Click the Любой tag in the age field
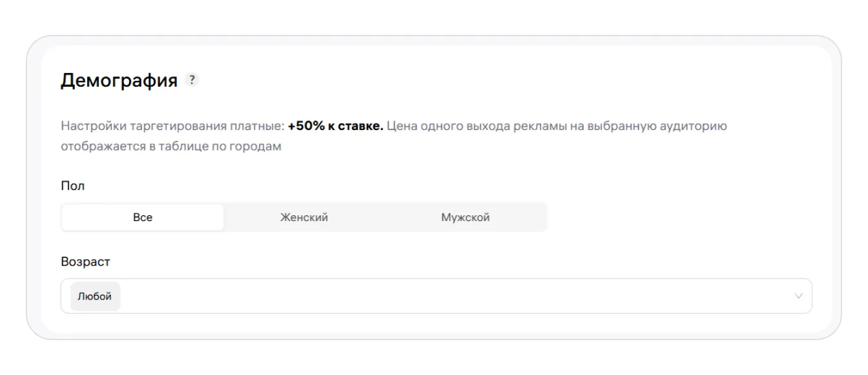The width and height of the screenshot is (868, 375). [95, 296]
